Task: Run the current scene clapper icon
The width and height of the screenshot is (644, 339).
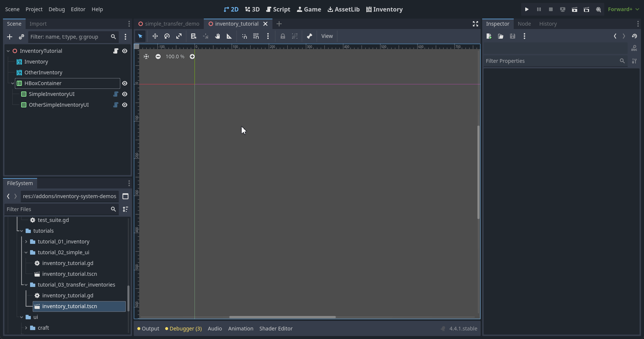Action: (x=575, y=9)
